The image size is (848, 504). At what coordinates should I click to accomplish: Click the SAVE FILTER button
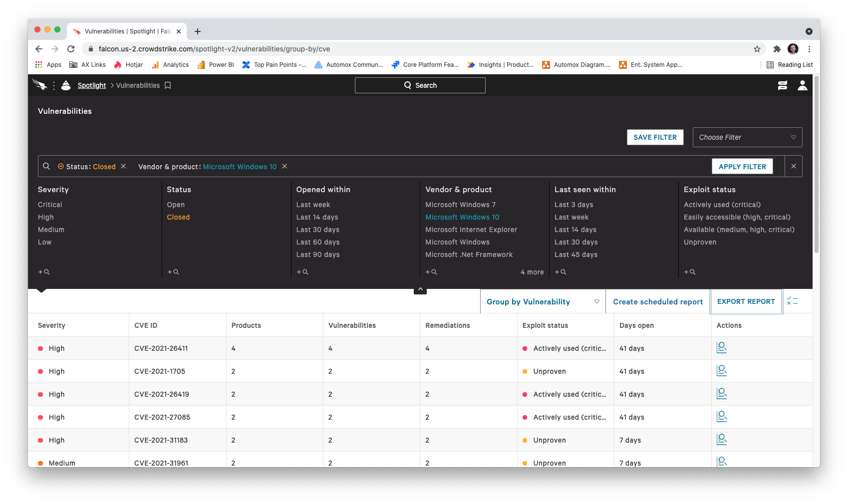pos(655,137)
